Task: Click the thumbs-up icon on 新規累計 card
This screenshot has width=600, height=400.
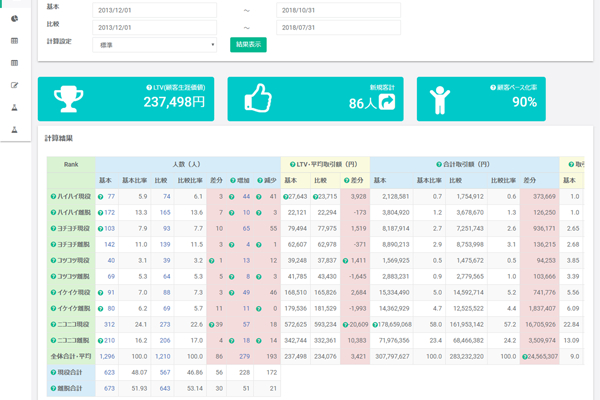Action: point(256,98)
